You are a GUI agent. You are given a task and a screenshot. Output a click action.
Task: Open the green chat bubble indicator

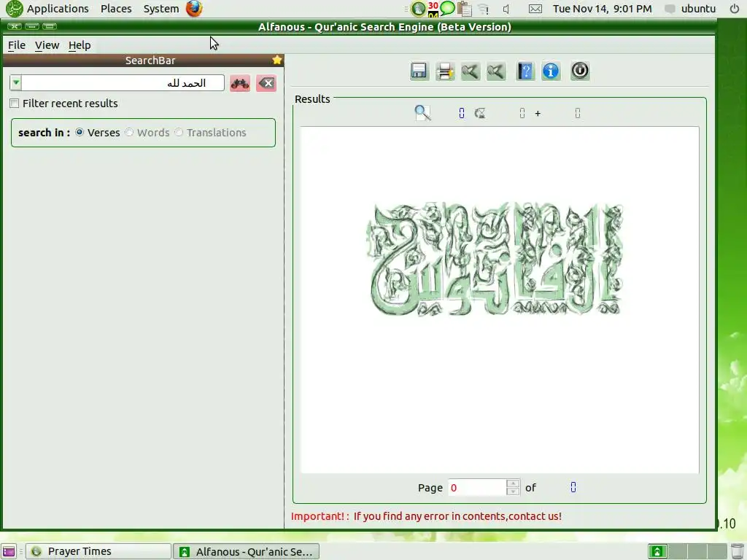point(447,8)
